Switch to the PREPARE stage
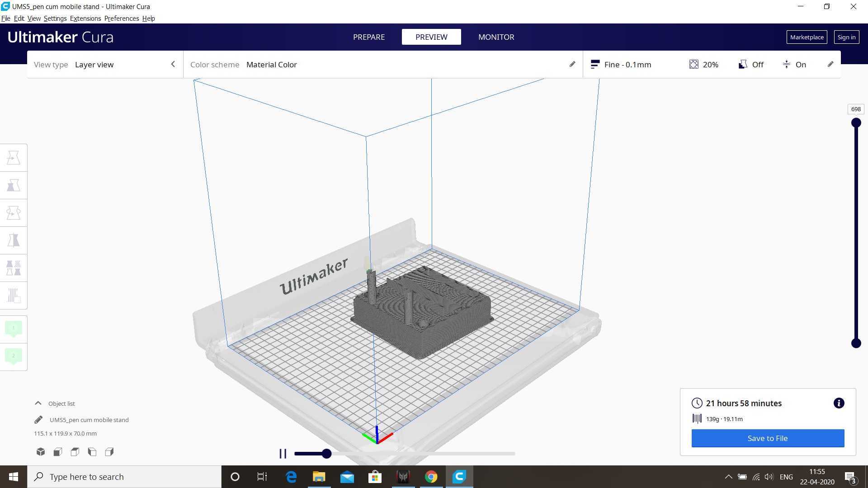Image resolution: width=868 pixels, height=488 pixels. pyautogui.click(x=369, y=37)
